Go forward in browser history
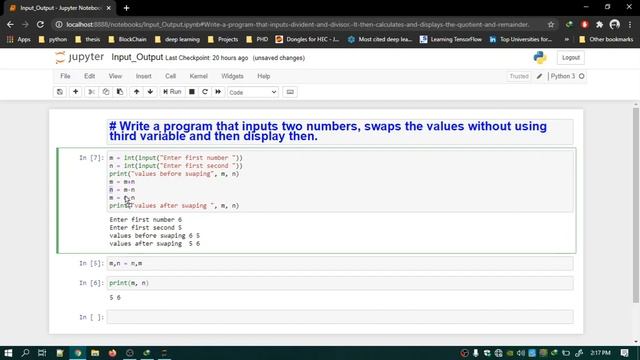This screenshot has width=640, height=360. [x=25, y=24]
